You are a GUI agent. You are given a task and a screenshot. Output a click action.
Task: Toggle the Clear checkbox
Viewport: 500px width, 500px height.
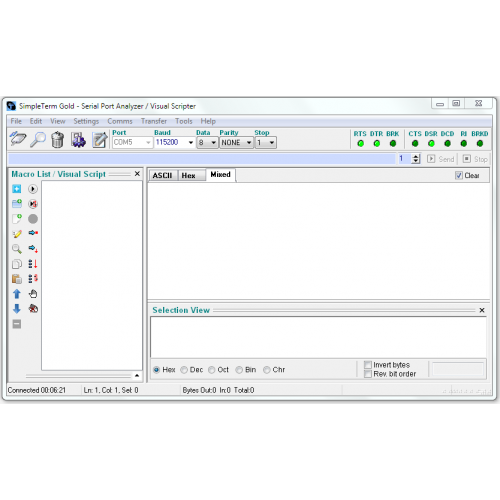[x=459, y=175]
